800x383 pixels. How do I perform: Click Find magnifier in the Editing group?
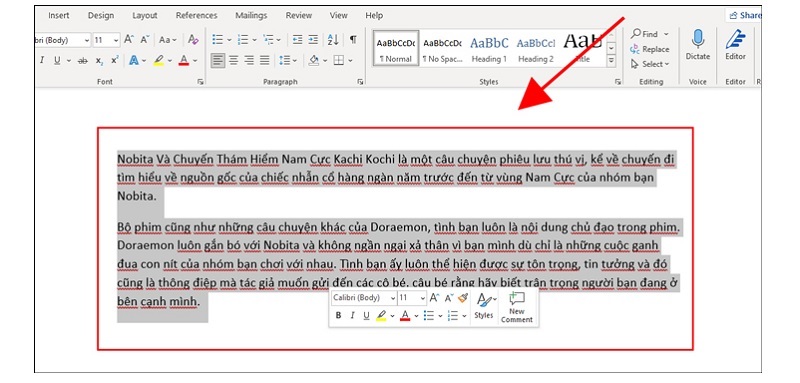coord(644,34)
